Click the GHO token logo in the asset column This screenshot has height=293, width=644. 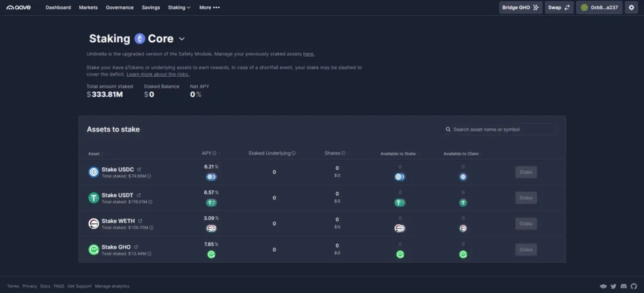click(x=94, y=250)
